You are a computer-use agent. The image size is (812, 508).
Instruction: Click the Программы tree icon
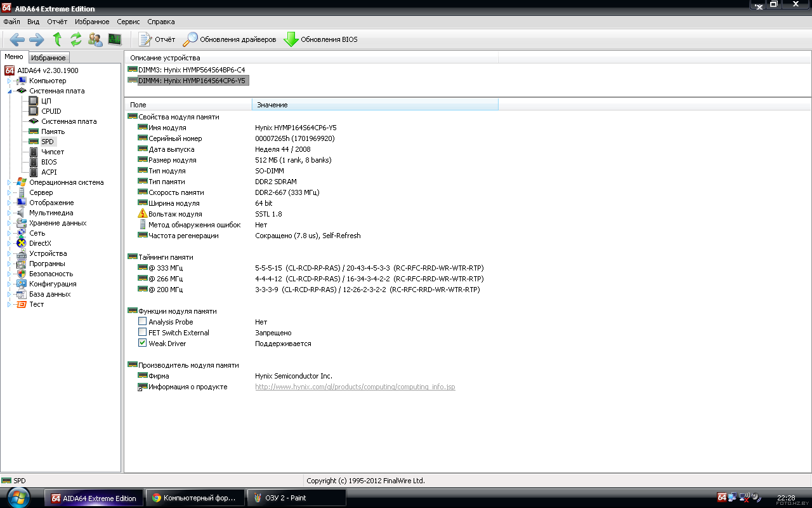(22, 264)
